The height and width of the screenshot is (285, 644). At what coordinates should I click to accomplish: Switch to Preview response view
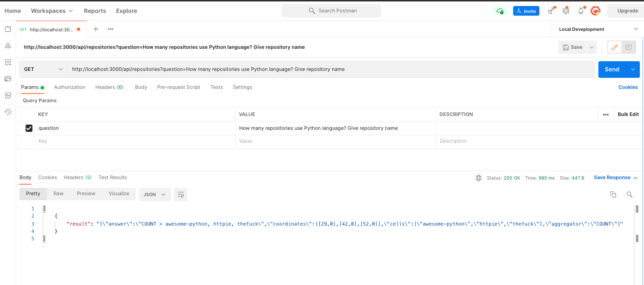pos(86,194)
